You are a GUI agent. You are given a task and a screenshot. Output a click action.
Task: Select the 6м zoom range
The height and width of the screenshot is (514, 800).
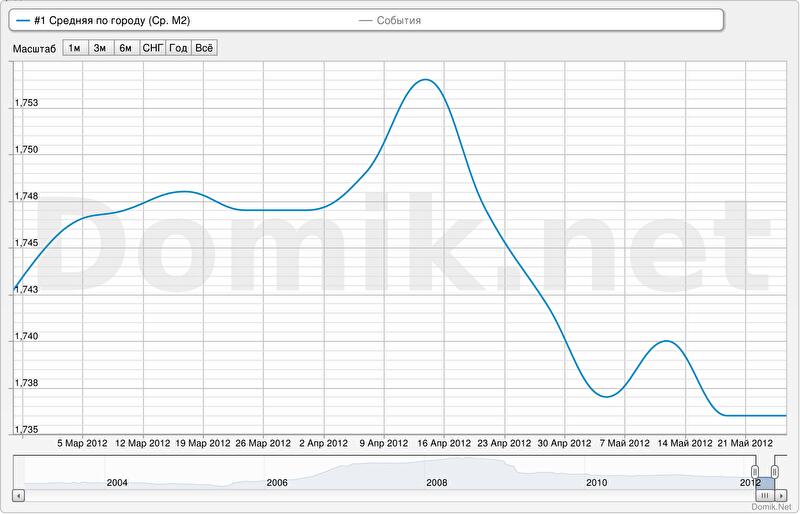tap(126, 48)
